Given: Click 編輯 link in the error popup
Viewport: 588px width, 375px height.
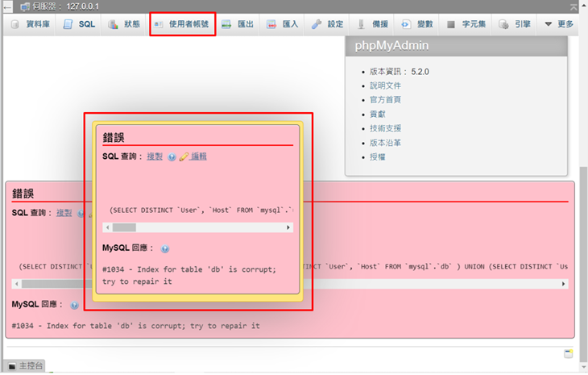Looking at the screenshot, I should pos(199,156).
